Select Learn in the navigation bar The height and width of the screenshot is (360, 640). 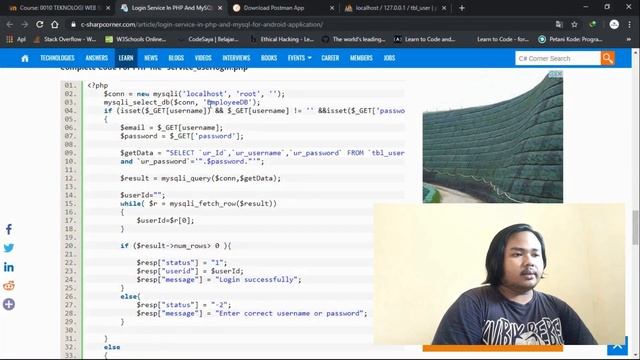click(126, 58)
